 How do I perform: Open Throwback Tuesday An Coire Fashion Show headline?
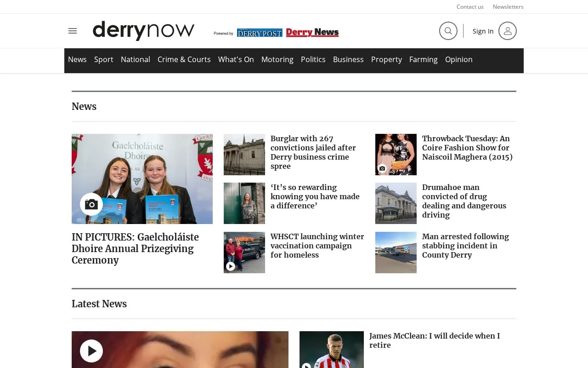[467, 148]
